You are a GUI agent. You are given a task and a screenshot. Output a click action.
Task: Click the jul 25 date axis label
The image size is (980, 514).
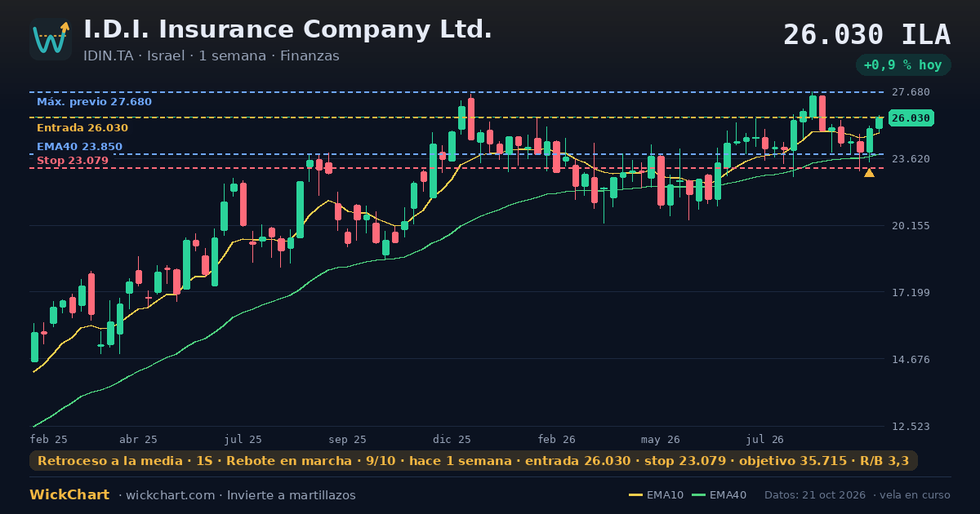pos(243,439)
